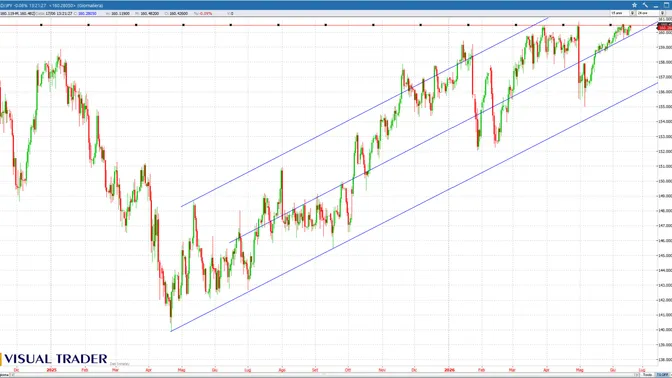Maximize the chart window
672x378 pixels.
tap(666, 5)
